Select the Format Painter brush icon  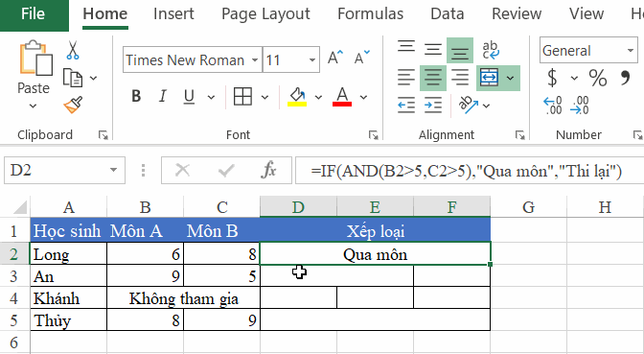[x=73, y=105]
